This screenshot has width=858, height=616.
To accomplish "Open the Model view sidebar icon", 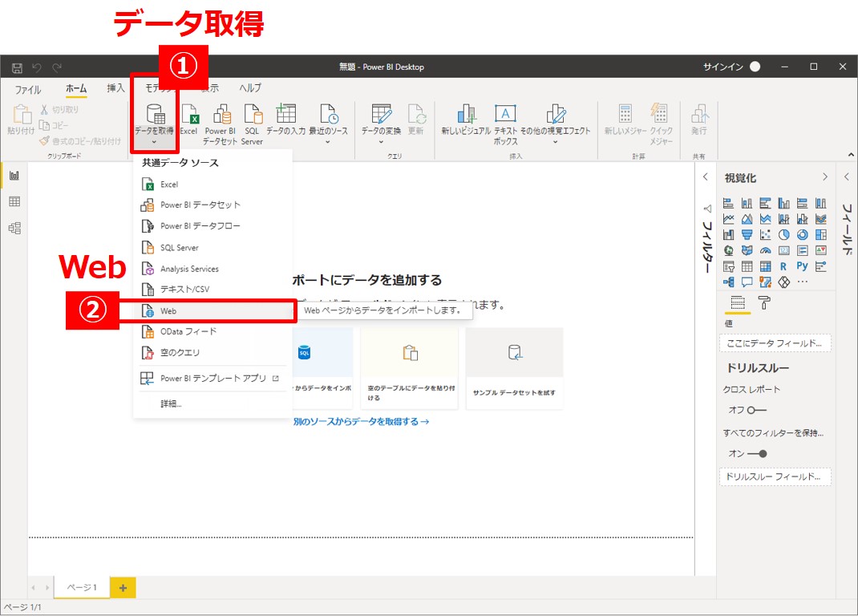I will 14,229.
